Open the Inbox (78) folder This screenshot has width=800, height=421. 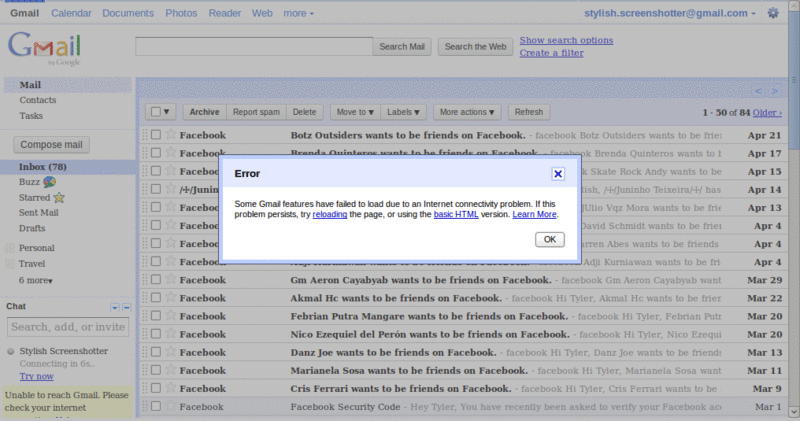pos(43,167)
